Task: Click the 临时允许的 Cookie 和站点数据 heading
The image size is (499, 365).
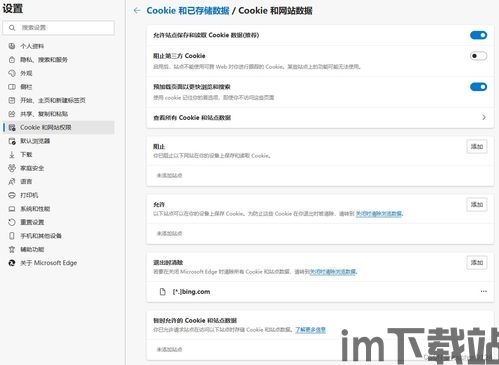Action: (195, 321)
